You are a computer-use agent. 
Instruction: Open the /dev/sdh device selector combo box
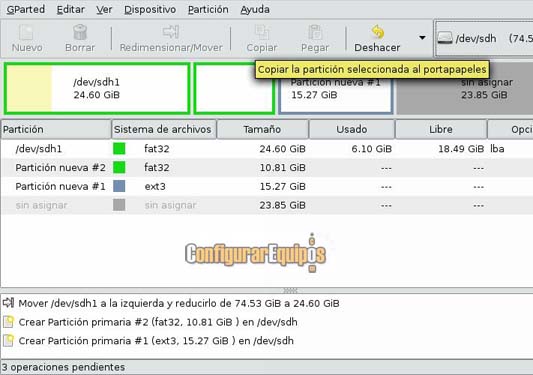(x=484, y=38)
